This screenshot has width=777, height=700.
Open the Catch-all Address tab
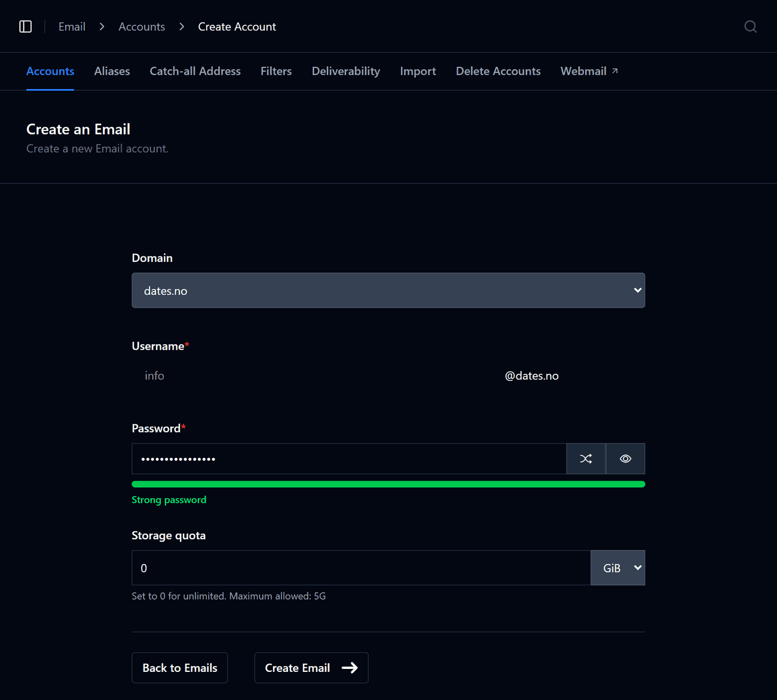click(x=195, y=71)
